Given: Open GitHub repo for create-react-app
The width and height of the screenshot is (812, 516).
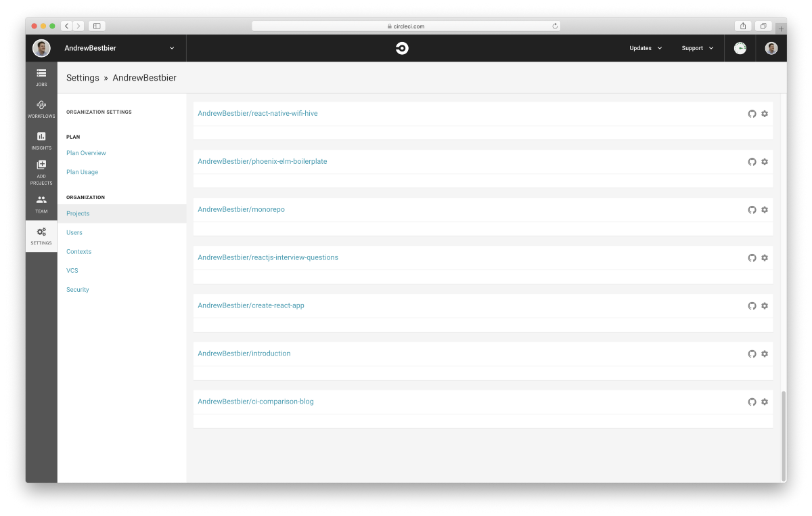Looking at the screenshot, I should pos(752,306).
